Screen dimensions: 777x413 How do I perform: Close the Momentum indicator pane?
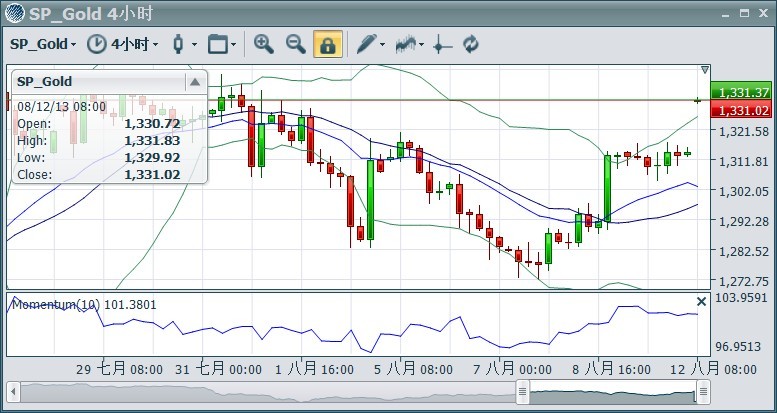(x=701, y=301)
